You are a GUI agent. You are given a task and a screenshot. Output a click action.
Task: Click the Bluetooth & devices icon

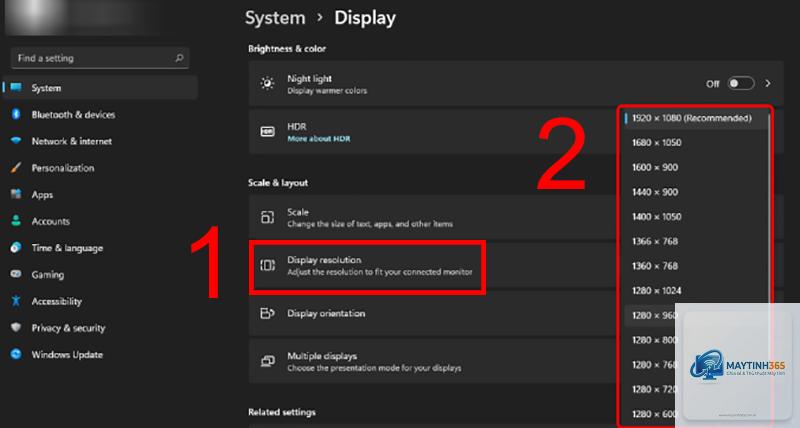(x=16, y=114)
